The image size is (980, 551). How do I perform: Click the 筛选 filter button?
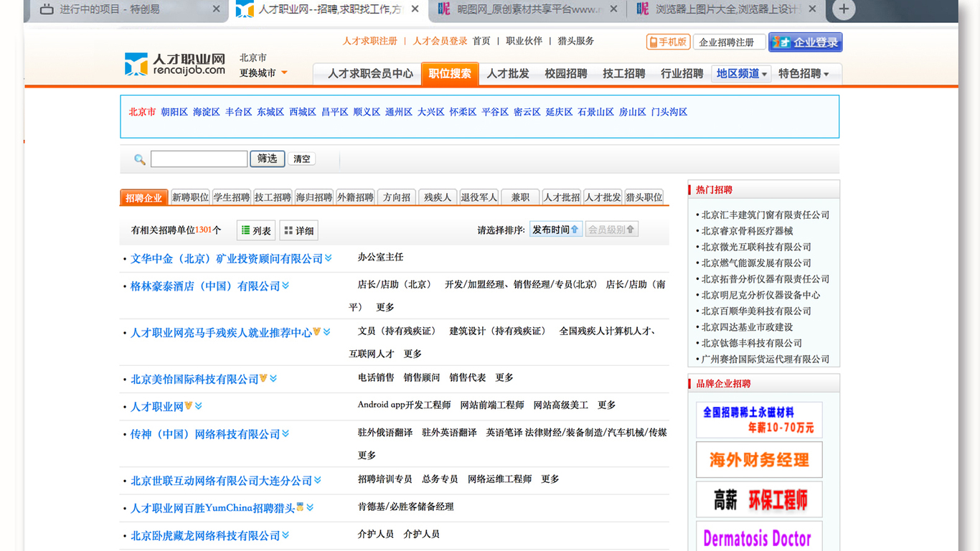(x=268, y=159)
